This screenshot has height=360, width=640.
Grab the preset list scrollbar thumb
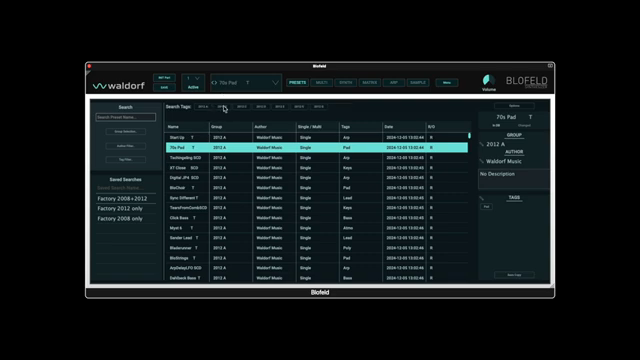click(x=469, y=136)
